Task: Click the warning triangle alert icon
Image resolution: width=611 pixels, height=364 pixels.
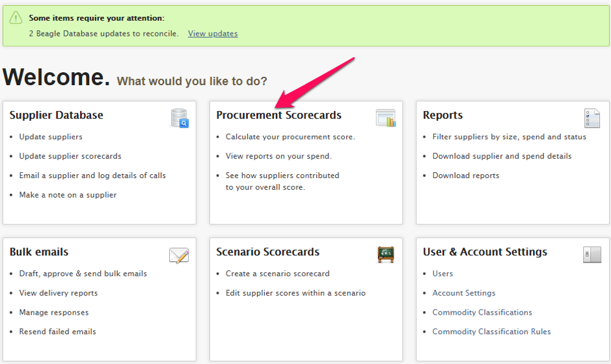Action: point(16,18)
